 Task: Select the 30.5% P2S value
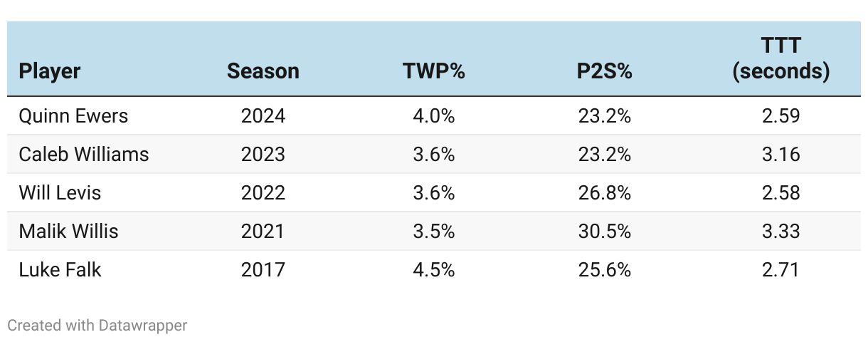605,231
